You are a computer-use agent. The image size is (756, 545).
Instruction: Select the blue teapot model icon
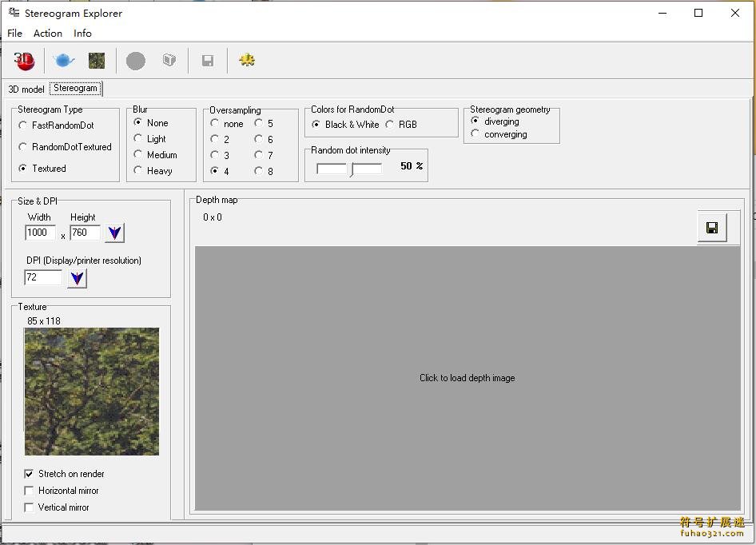coord(63,60)
